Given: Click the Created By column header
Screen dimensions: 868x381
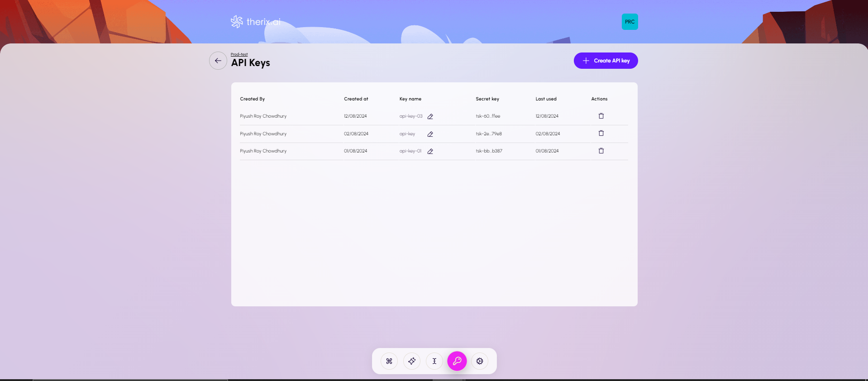Looking at the screenshot, I should click(253, 99).
